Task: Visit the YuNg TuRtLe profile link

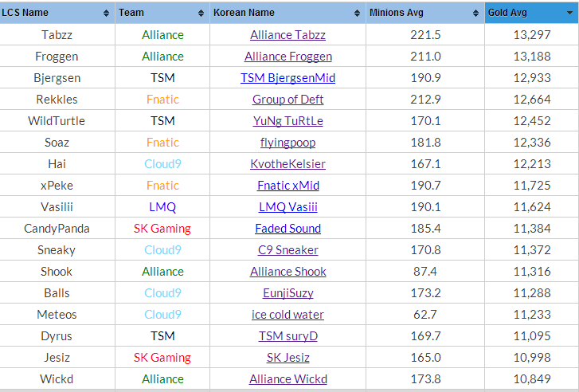Action: tap(288, 121)
